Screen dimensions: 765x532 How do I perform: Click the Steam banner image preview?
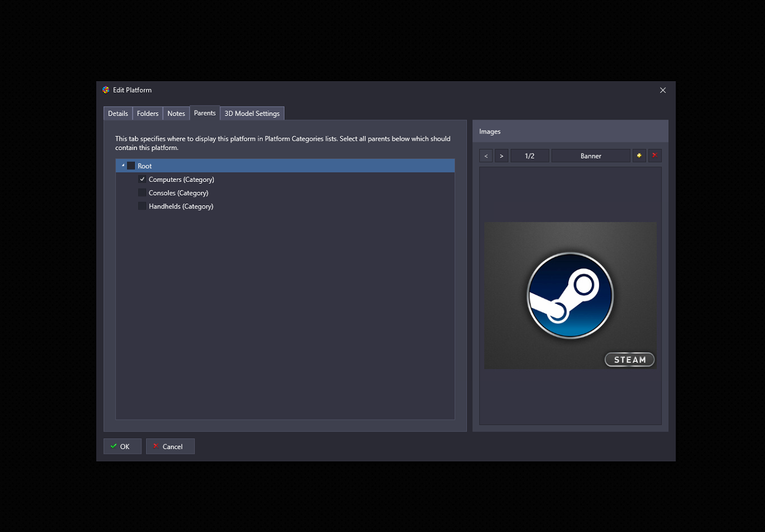570,295
